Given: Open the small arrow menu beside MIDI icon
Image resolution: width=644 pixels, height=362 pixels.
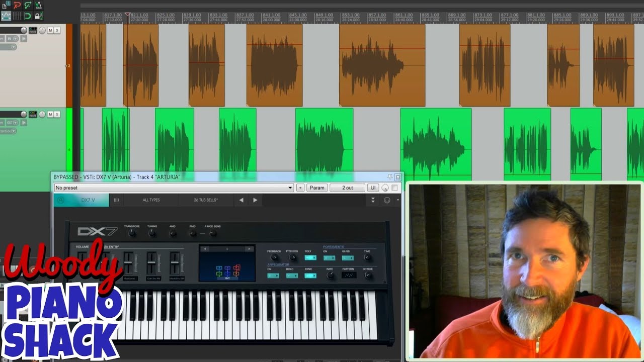Looking at the screenshot, I should coord(397,200).
